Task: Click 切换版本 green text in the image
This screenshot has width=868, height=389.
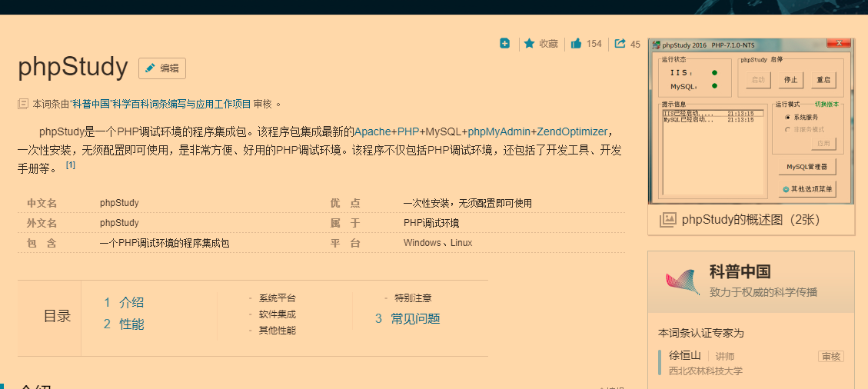Action: [826, 104]
